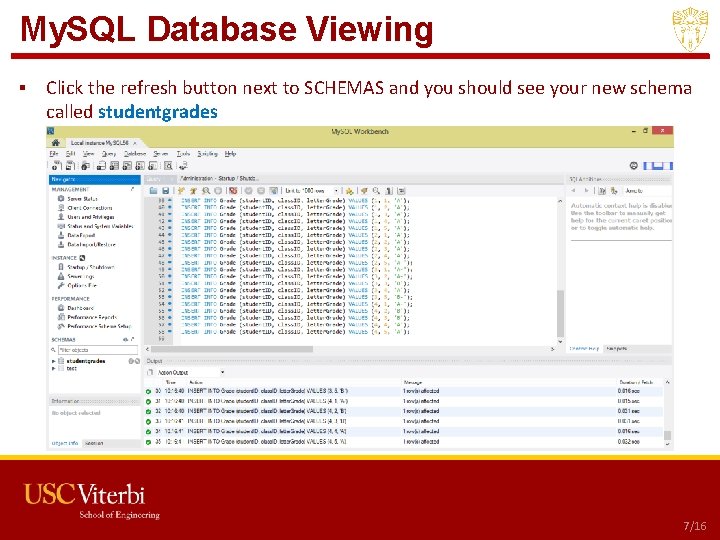Toggle panel layout buttons in top right
The image size is (720, 540).
tap(658, 166)
